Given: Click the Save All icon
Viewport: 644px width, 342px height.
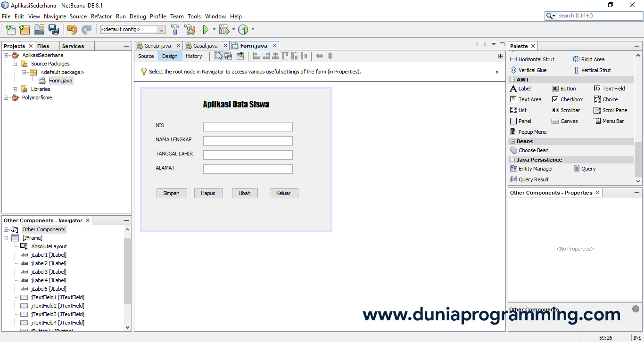Looking at the screenshot, I should 54,29.
